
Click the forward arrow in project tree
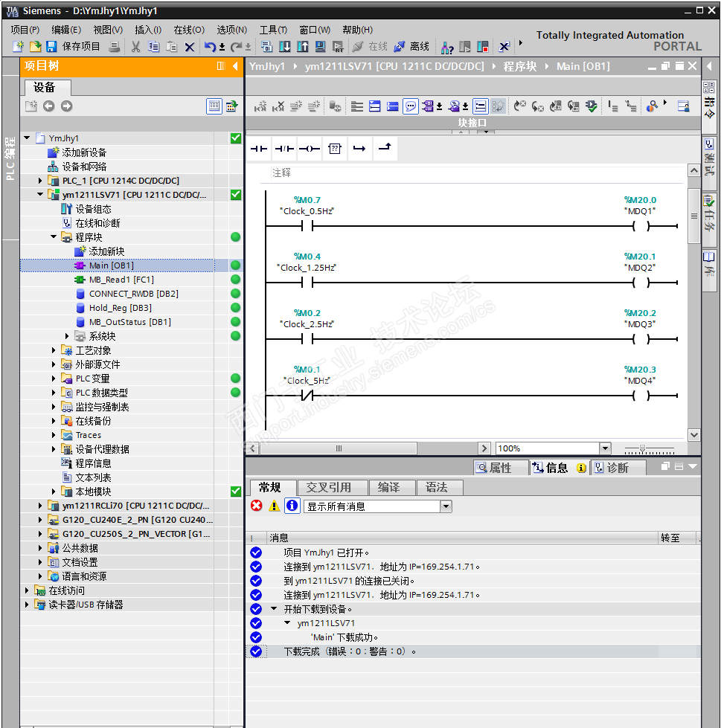(x=67, y=106)
